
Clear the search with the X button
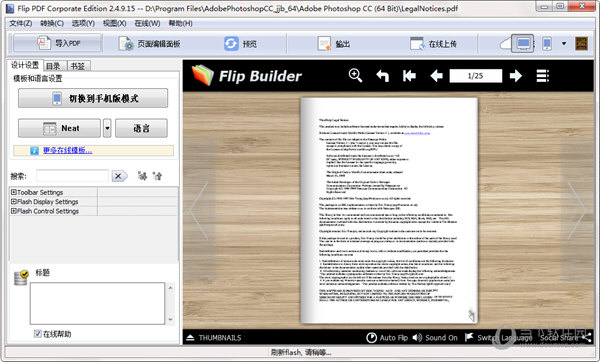tap(119, 176)
